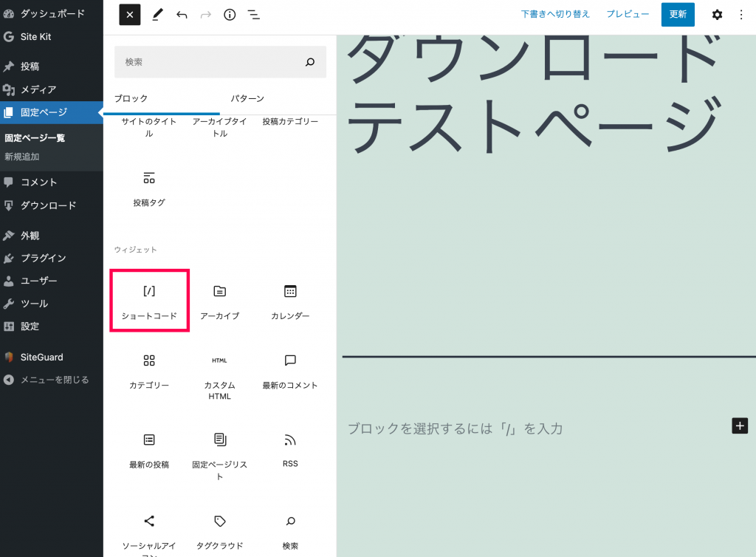The height and width of the screenshot is (557, 756).
Task: Insert the サイトのタイトル block
Action: (x=149, y=127)
